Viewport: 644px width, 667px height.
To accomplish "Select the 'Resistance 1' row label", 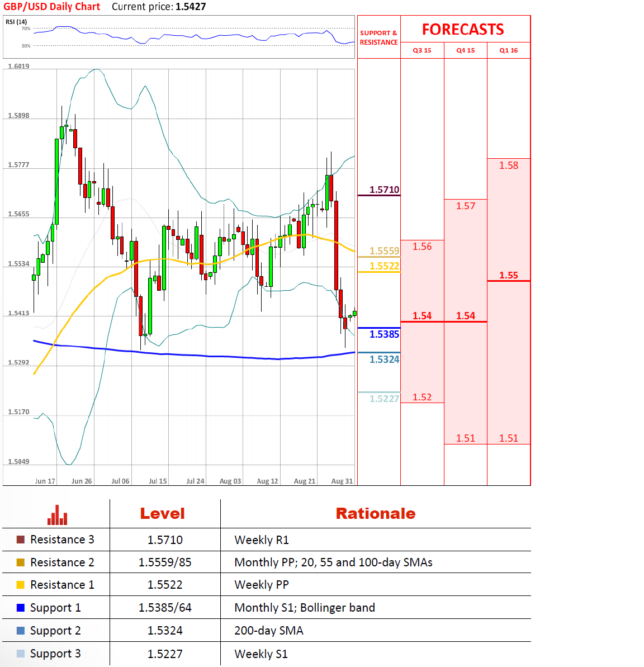I will (x=62, y=584).
